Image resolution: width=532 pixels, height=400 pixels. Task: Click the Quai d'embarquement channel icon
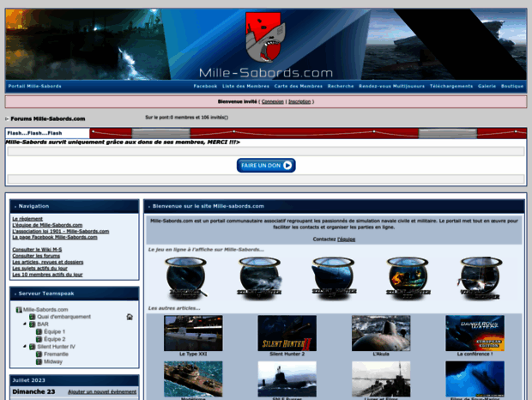(x=33, y=317)
